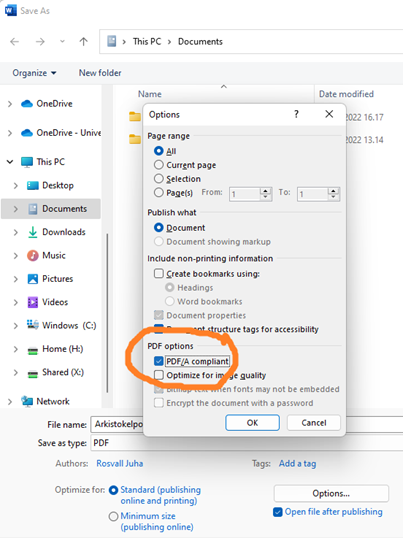Image resolution: width=403 pixels, height=538 pixels.
Task: Create a New folder
Action: point(100,73)
